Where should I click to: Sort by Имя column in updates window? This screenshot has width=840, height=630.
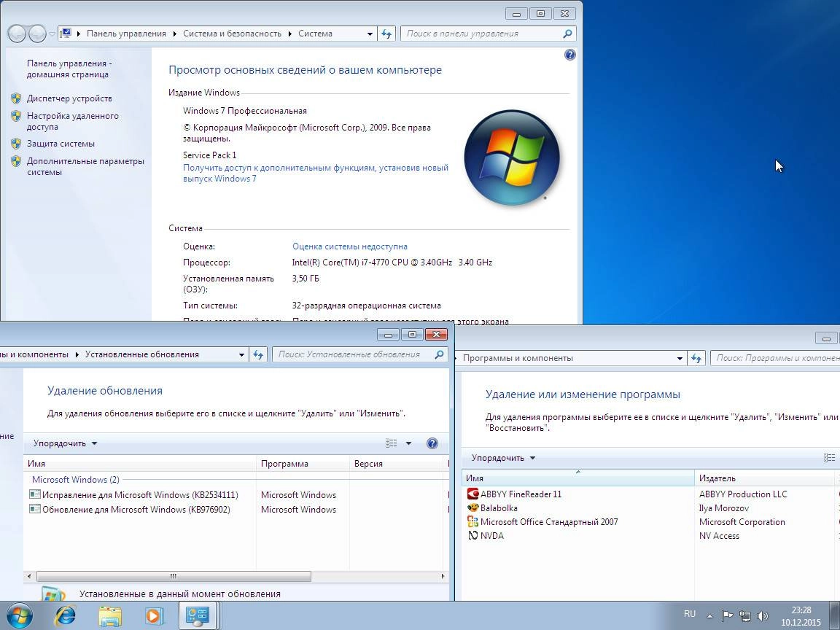point(140,464)
